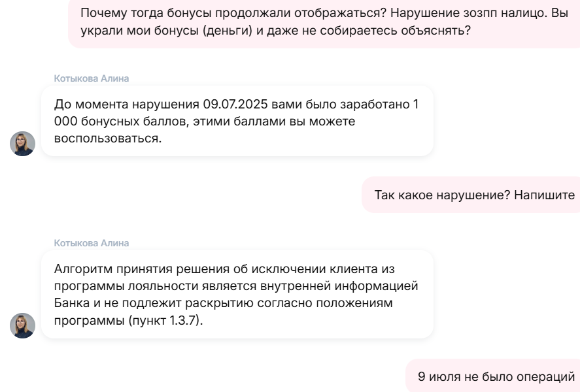The width and height of the screenshot is (580, 392).
Task: Open sender name Котыкова Алина above algorithm message
Action: [92, 243]
